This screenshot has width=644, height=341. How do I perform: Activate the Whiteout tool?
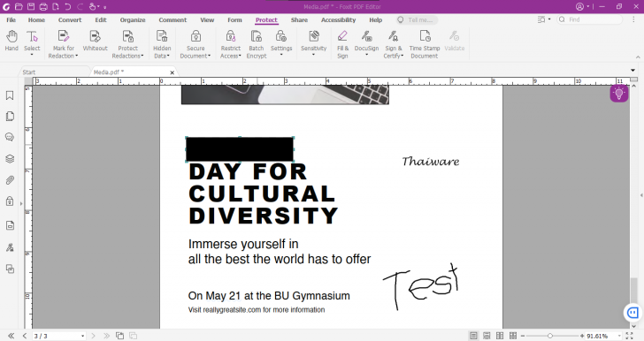click(x=95, y=41)
